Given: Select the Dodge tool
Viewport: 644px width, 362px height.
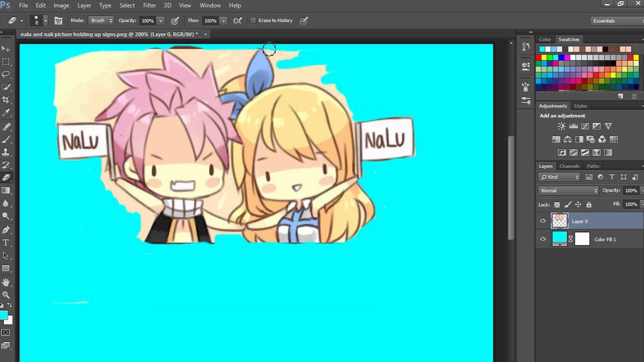Looking at the screenshot, I should click(x=6, y=216).
